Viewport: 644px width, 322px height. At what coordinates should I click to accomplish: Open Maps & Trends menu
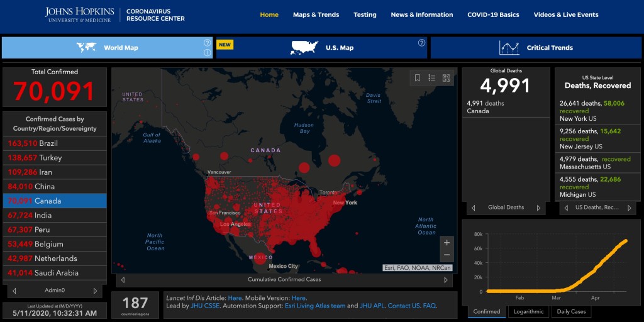(x=316, y=15)
